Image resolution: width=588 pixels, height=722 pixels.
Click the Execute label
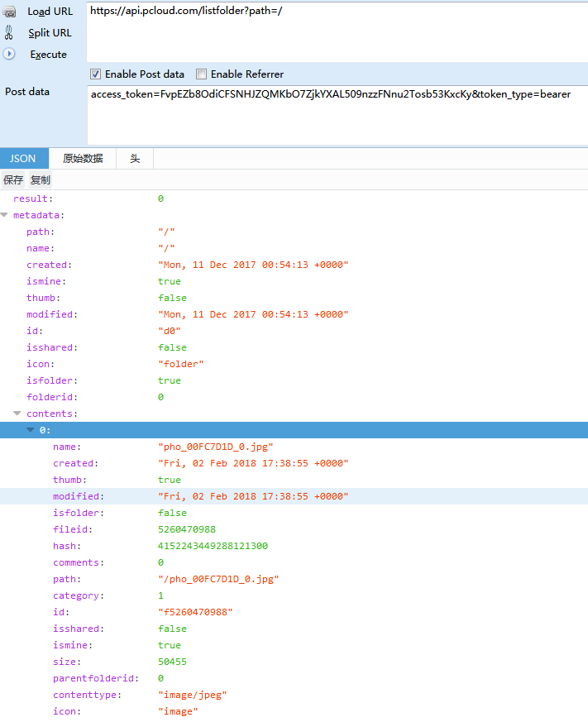pos(48,55)
